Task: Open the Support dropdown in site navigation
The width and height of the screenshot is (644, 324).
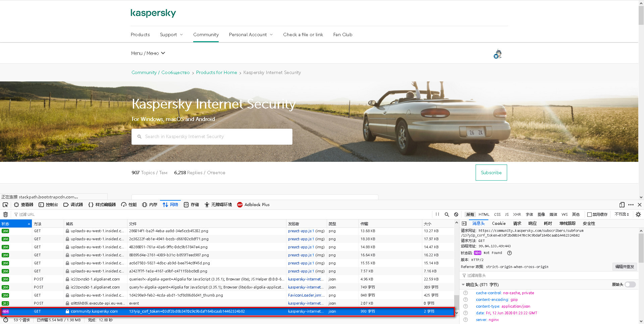Action: (171, 35)
